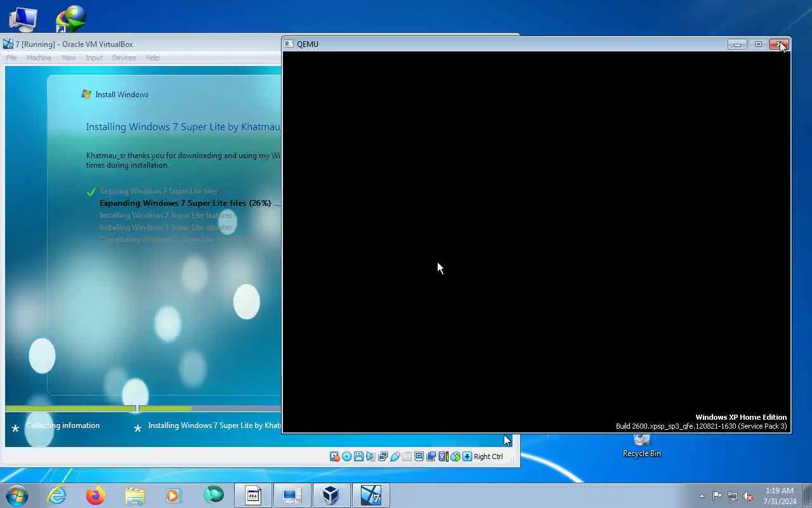This screenshot has height=508, width=812.
Task: Click the VirtualBox shared folders indicator
Action: click(407, 457)
